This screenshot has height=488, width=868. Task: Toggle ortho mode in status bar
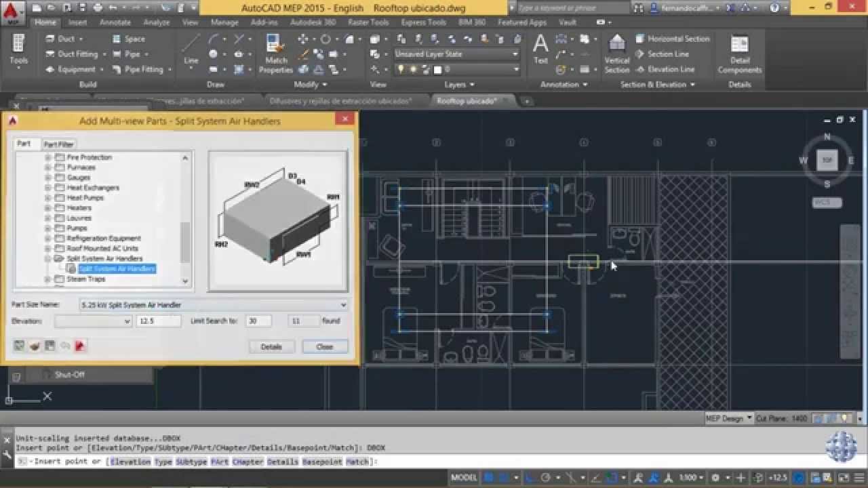point(530,478)
